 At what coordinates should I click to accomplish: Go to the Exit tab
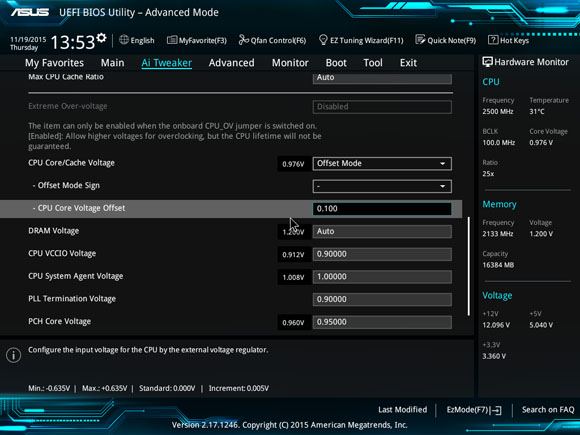(x=408, y=63)
